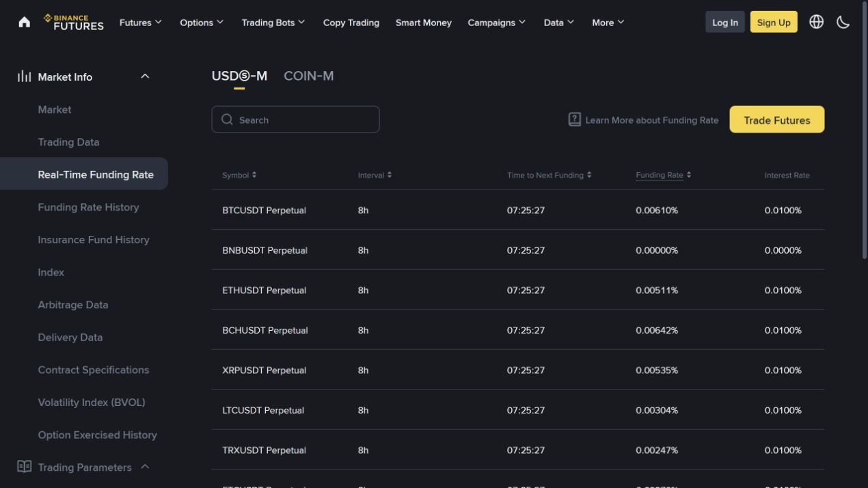868x488 pixels.
Task: Open Volatility Index (BVOL) in sidebar
Action: 92,403
